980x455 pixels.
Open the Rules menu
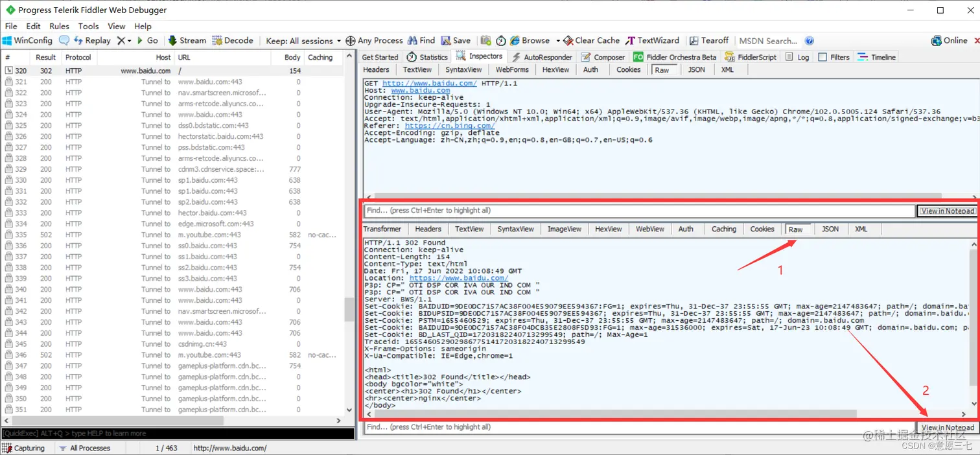tap(59, 26)
